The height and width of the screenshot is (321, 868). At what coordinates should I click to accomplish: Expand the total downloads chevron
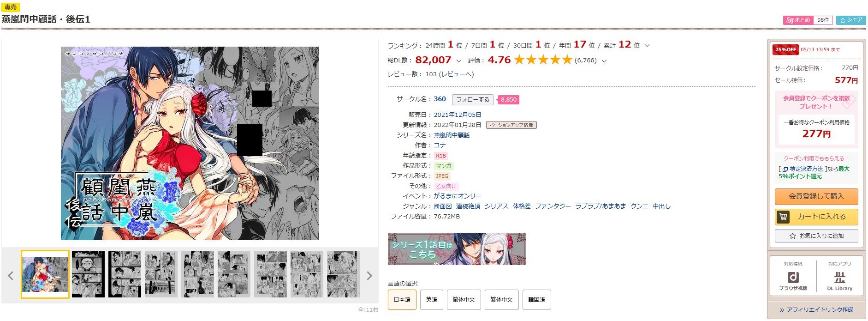coord(458,61)
